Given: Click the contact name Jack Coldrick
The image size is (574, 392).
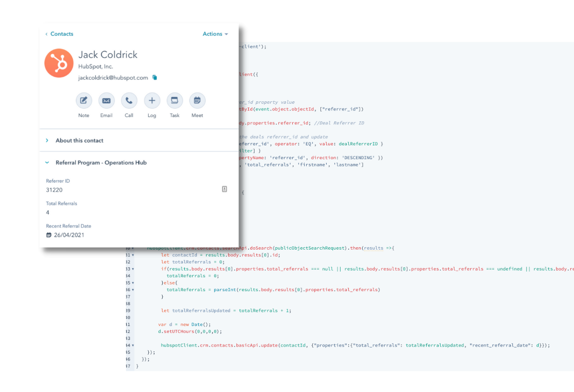Looking at the screenshot, I should [x=108, y=54].
